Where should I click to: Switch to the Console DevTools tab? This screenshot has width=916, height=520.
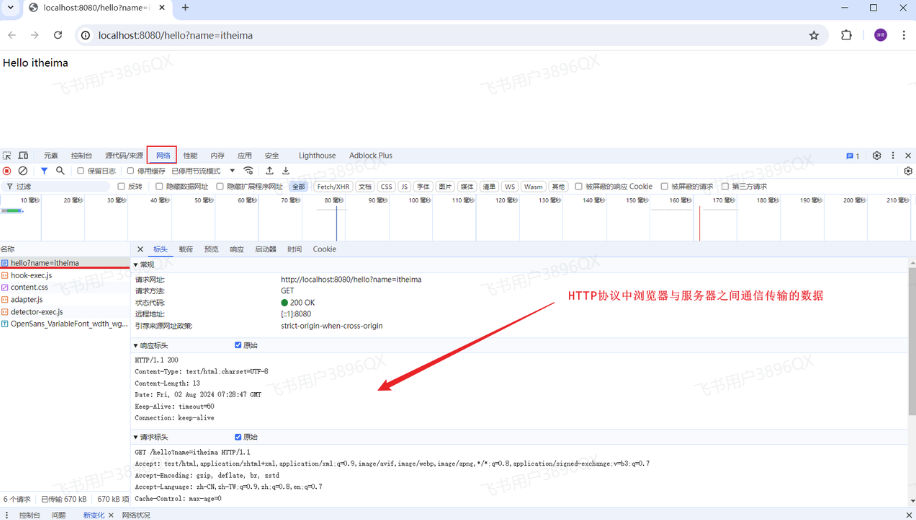click(x=81, y=155)
